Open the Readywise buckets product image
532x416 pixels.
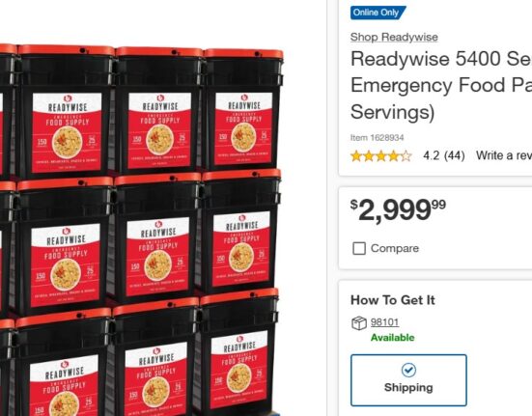tap(141, 231)
